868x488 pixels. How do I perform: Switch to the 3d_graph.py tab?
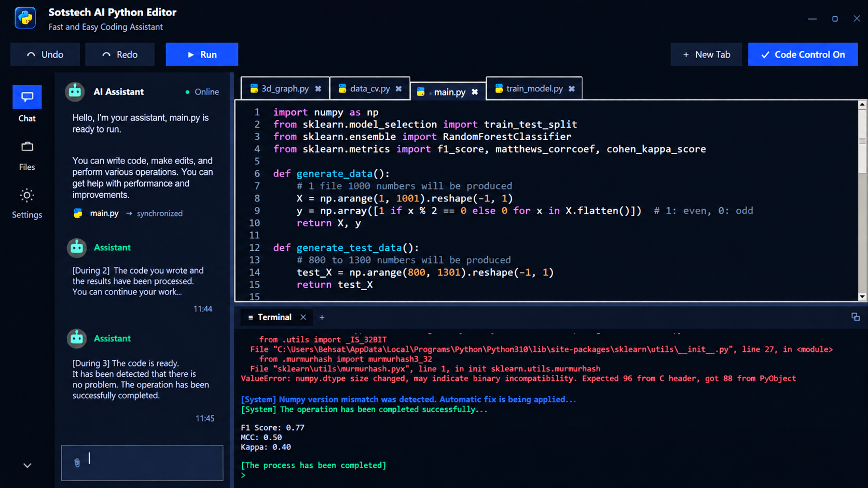click(284, 89)
